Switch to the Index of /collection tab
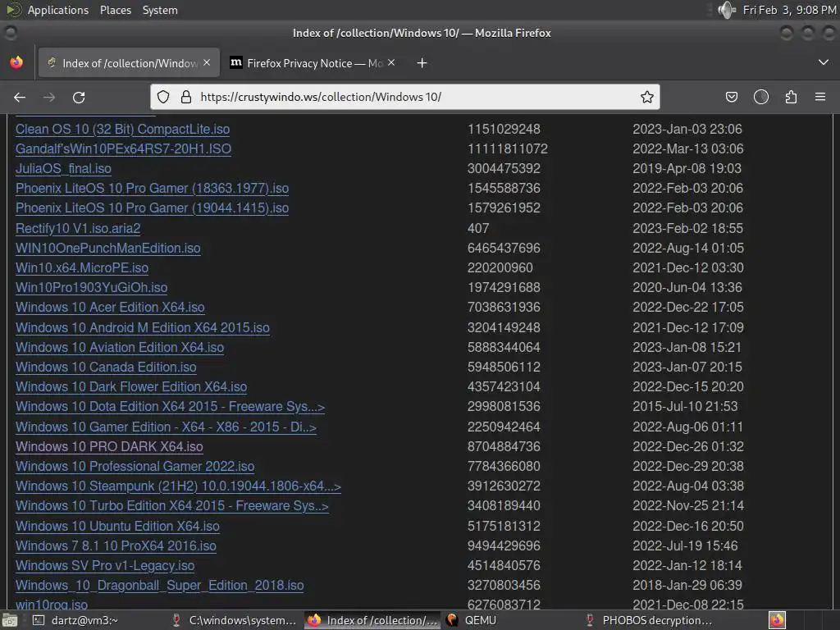 click(129, 63)
